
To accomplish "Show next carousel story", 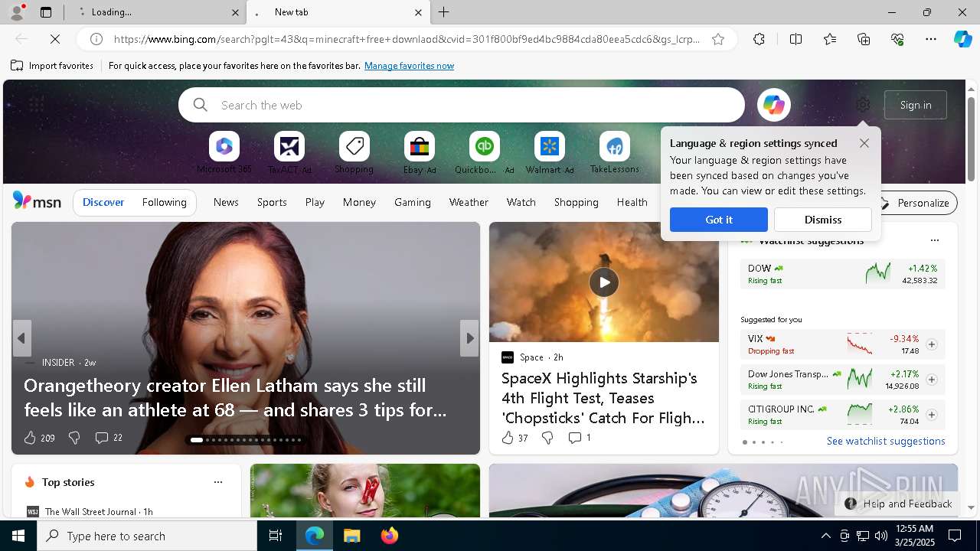I will coord(469,338).
